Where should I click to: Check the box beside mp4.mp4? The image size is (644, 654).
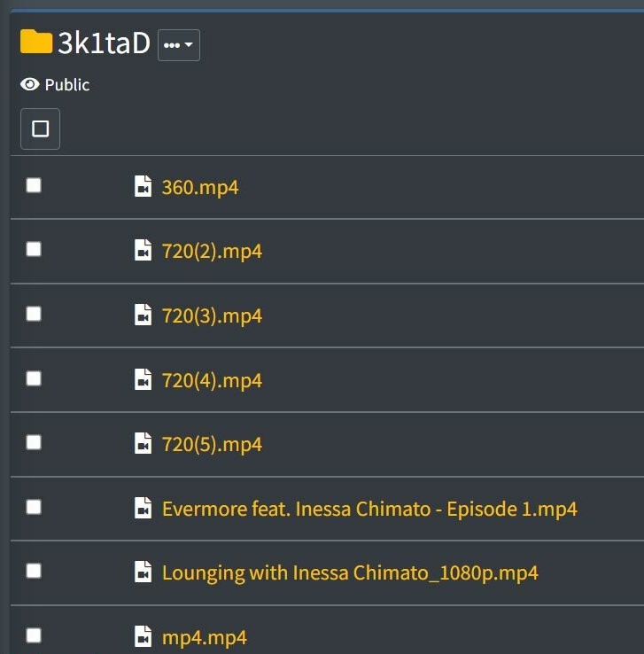(34, 635)
